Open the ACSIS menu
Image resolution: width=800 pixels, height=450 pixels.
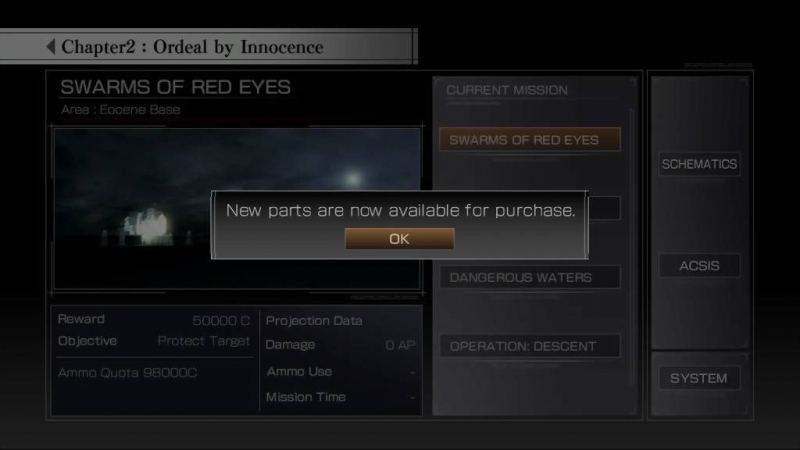pos(699,265)
